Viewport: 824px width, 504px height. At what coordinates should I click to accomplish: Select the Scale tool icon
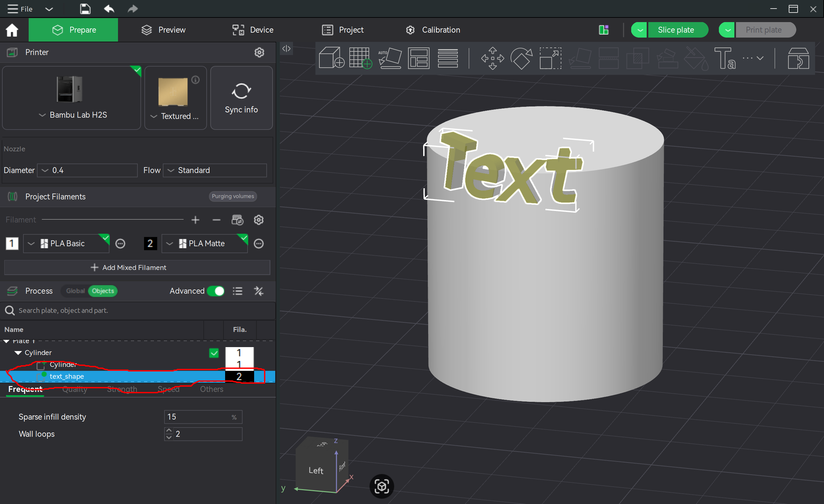[x=550, y=58]
